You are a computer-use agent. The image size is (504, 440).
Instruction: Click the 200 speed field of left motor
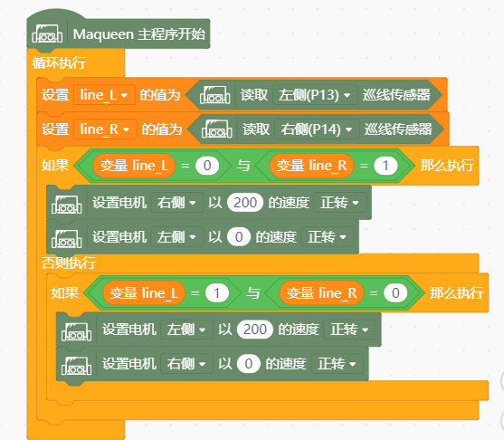pos(255,330)
